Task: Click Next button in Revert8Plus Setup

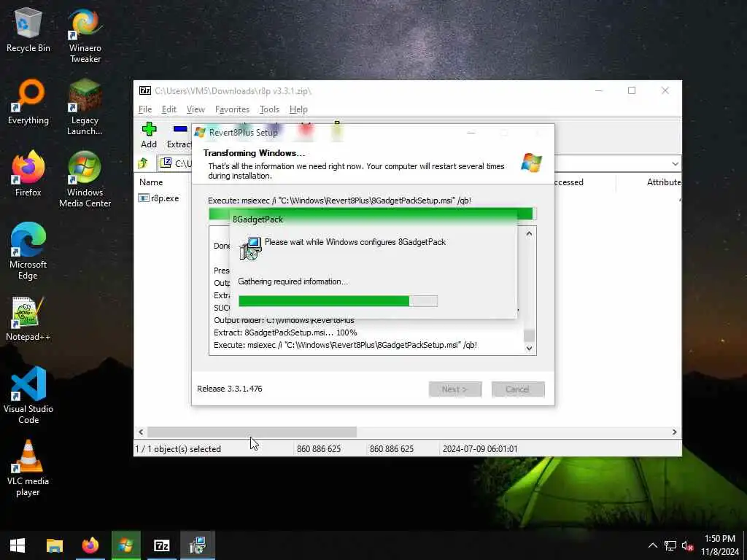Action: click(455, 389)
